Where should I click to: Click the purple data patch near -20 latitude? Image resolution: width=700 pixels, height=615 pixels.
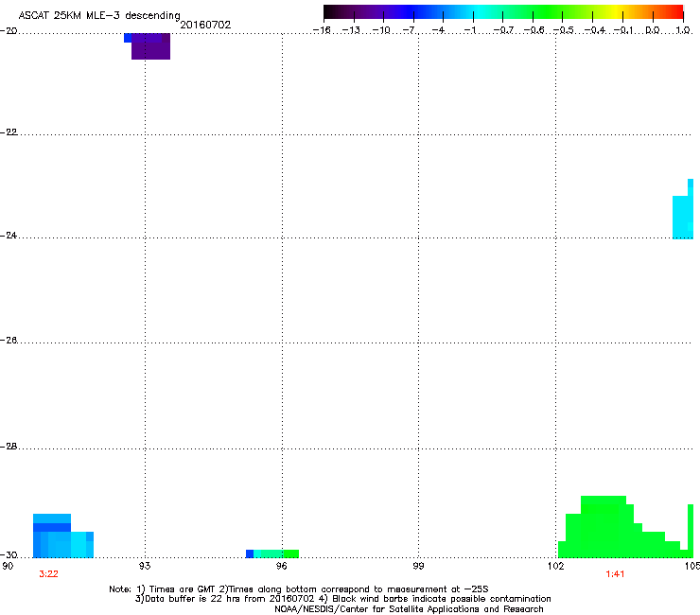point(148,46)
